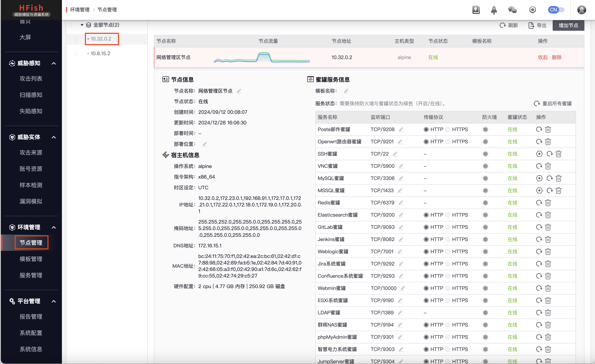
Task: Restart the SSH蜜罐 service
Action: pyautogui.click(x=550, y=154)
